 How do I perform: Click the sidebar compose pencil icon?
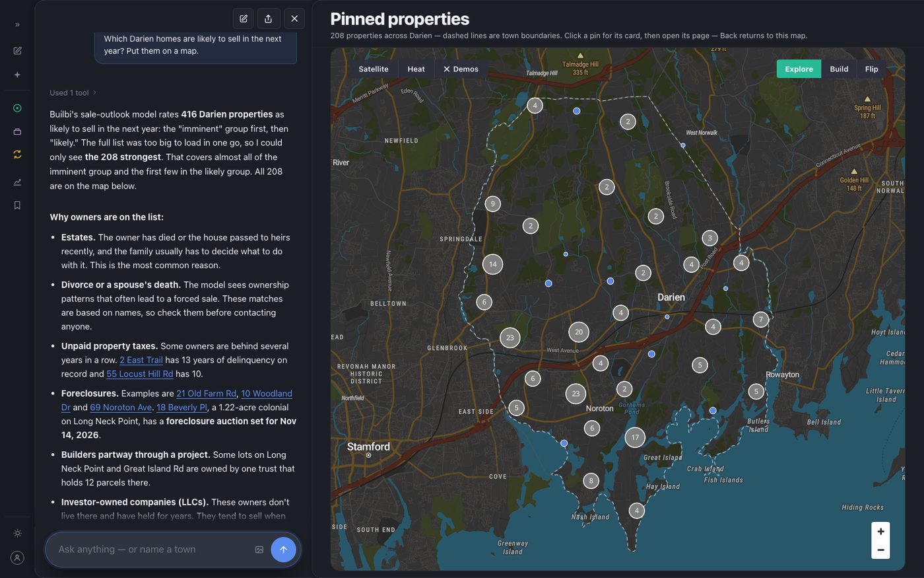pyautogui.click(x=17, y=51)
